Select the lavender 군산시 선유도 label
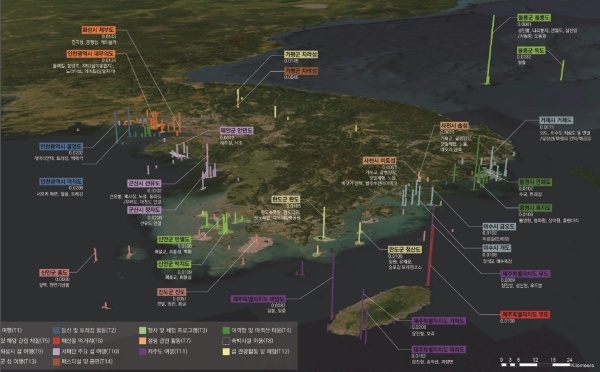The height and width of the screenshot is (372, 600). coord(144,184)
